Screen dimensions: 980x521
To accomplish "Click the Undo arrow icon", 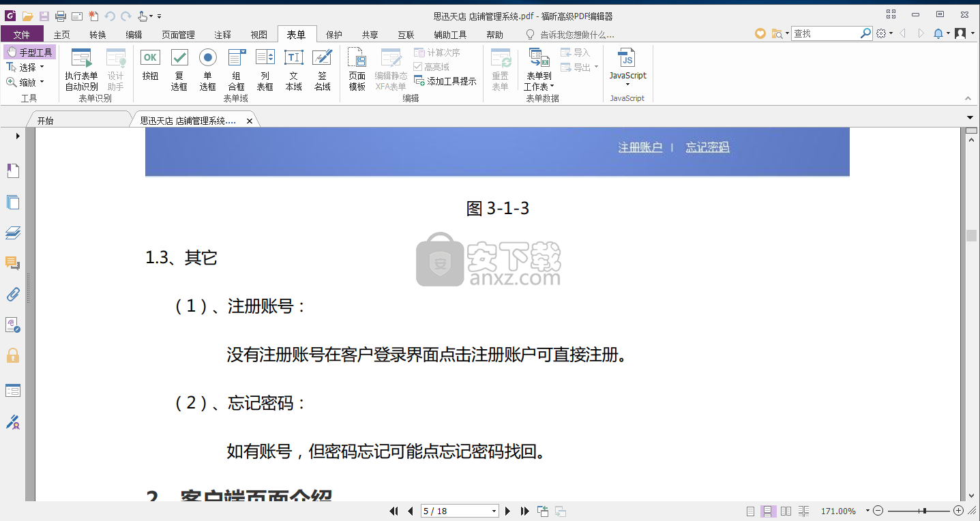I will pos(110,16).
